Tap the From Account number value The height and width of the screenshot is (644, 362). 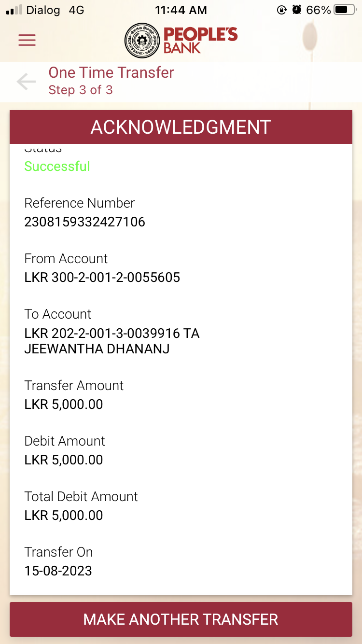102,277
